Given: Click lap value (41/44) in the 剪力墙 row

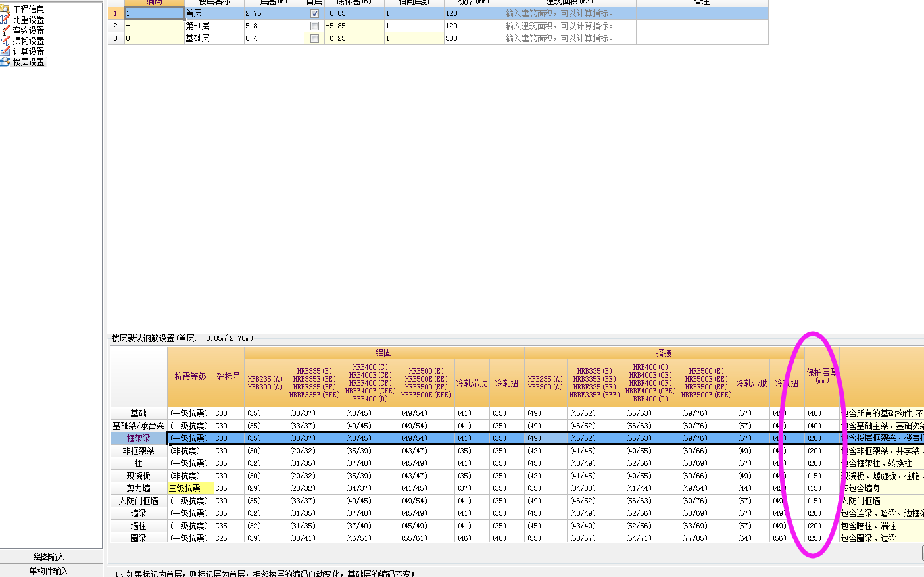Looking at the screenshot, I should 651,488.
